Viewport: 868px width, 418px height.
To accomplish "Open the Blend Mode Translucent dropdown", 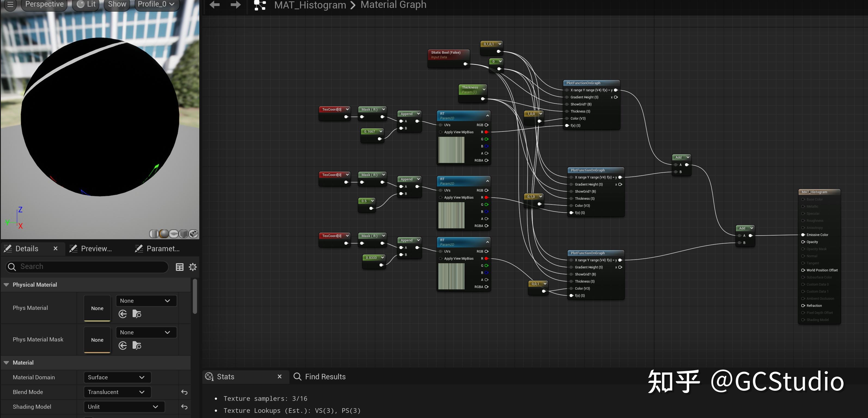I will click(x=117, y=392).
